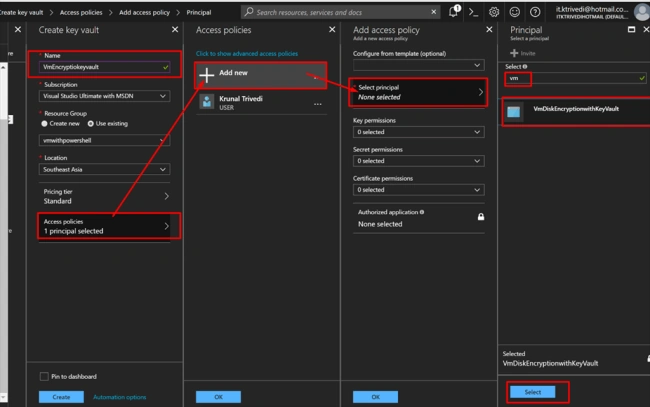
Task: Launch Cloud Shell from top bar
Action: 473,12
